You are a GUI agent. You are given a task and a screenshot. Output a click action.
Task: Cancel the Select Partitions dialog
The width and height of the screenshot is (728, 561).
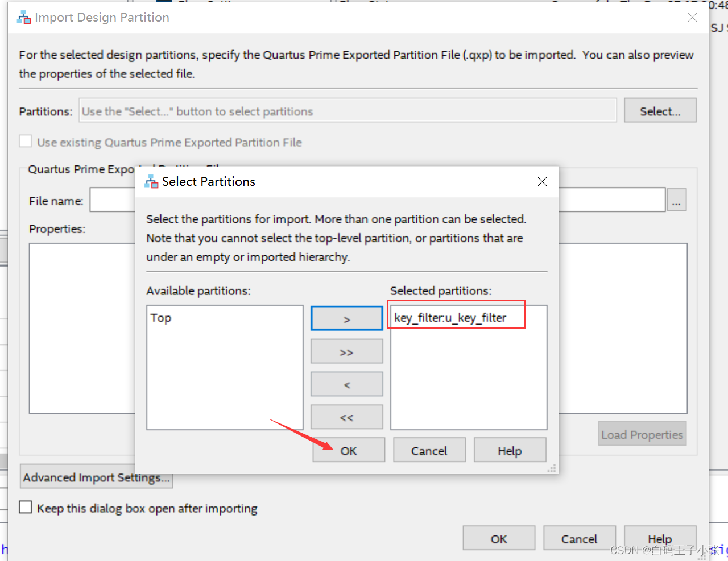click(x=429, y=450)
